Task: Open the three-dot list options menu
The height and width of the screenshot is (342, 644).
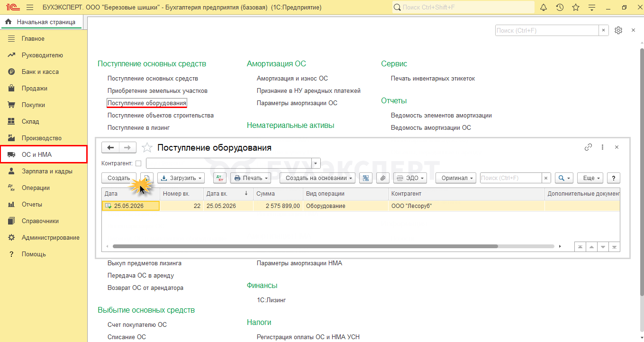Action: [602, 147]
